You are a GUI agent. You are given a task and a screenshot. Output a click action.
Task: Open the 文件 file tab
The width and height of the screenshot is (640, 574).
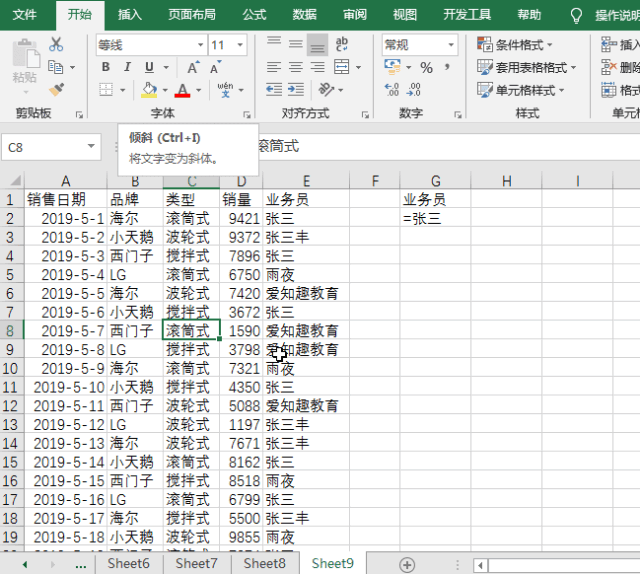24,15
